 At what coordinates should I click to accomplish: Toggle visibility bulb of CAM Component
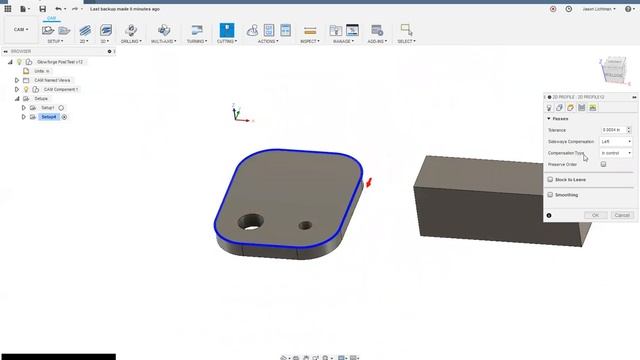click(26, 89)
